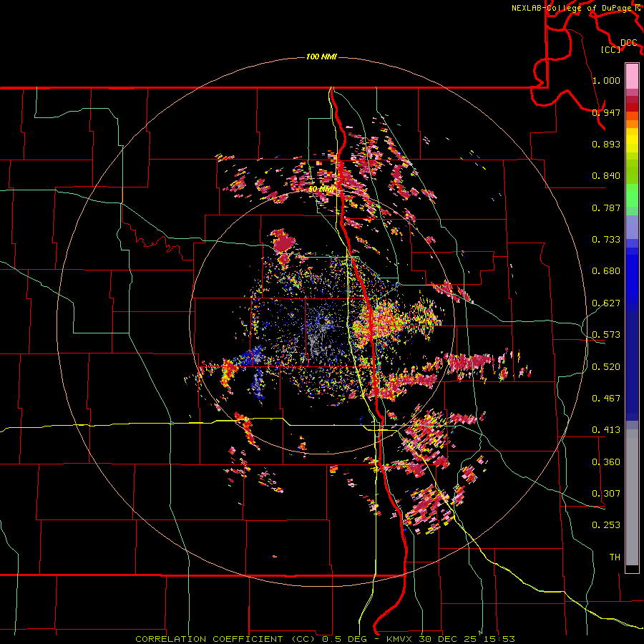Click the 0.5 DEG elevation text
The image size is (644, 644).
coord(345,639)
